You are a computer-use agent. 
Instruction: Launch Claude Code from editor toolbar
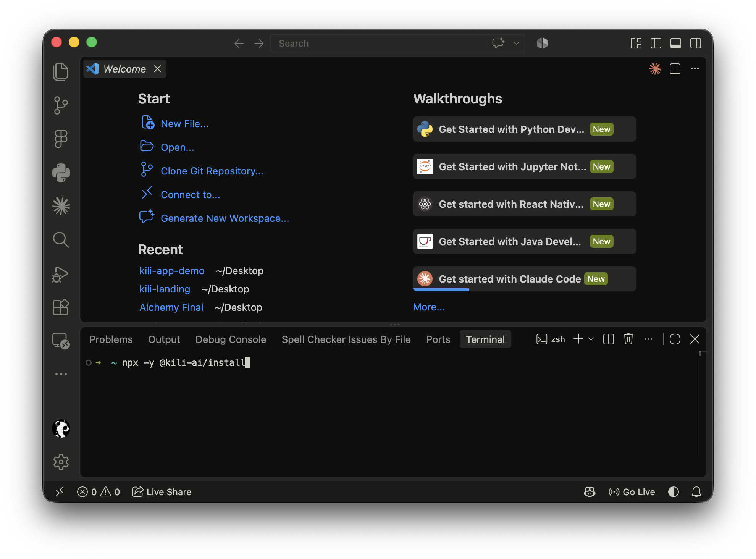[655, 69]
